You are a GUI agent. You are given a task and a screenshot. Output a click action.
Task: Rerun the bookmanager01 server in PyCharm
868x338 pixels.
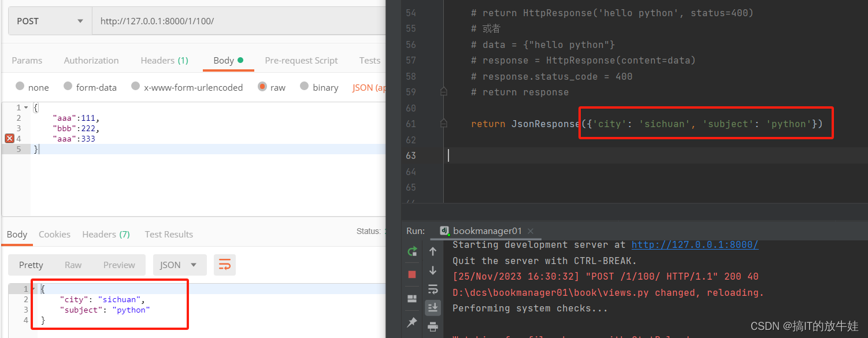(x=412, y=251)
